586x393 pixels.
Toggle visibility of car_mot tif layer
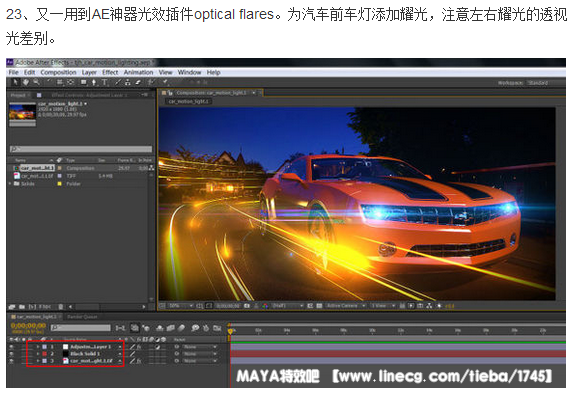coord(11,361)
